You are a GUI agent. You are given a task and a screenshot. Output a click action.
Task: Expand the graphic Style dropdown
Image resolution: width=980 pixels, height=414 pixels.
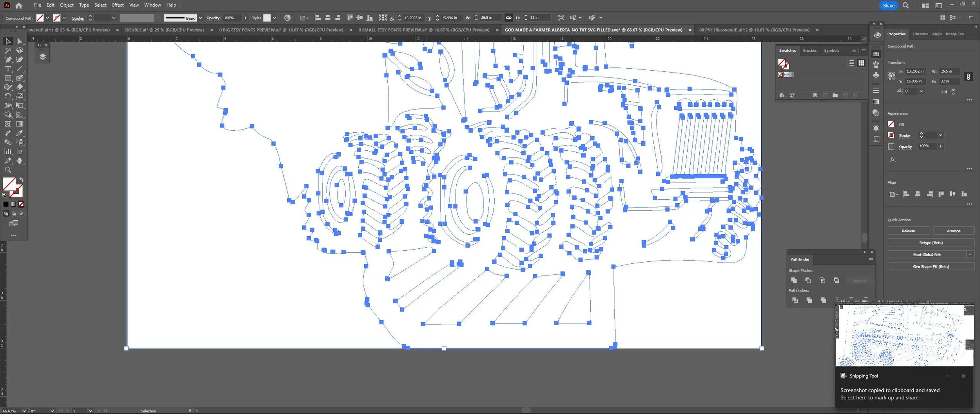tap(274, 18)
